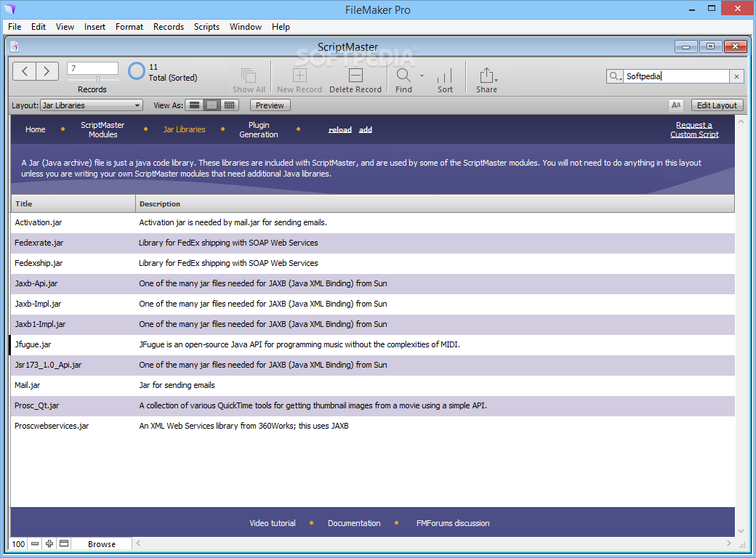Select the Activation.jar record
This screenshot has height=558, width=756.
[373, 222]
